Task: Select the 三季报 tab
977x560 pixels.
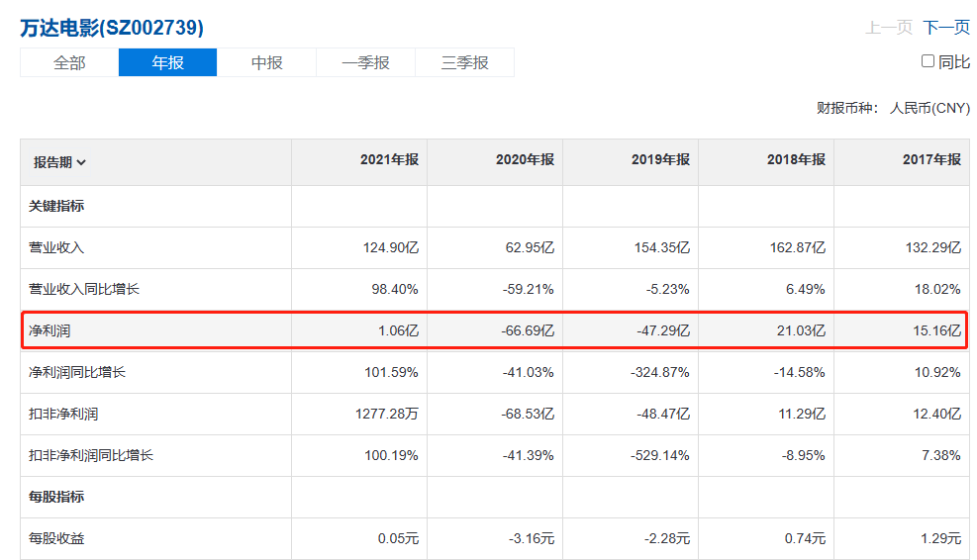Action: point(464,62)
